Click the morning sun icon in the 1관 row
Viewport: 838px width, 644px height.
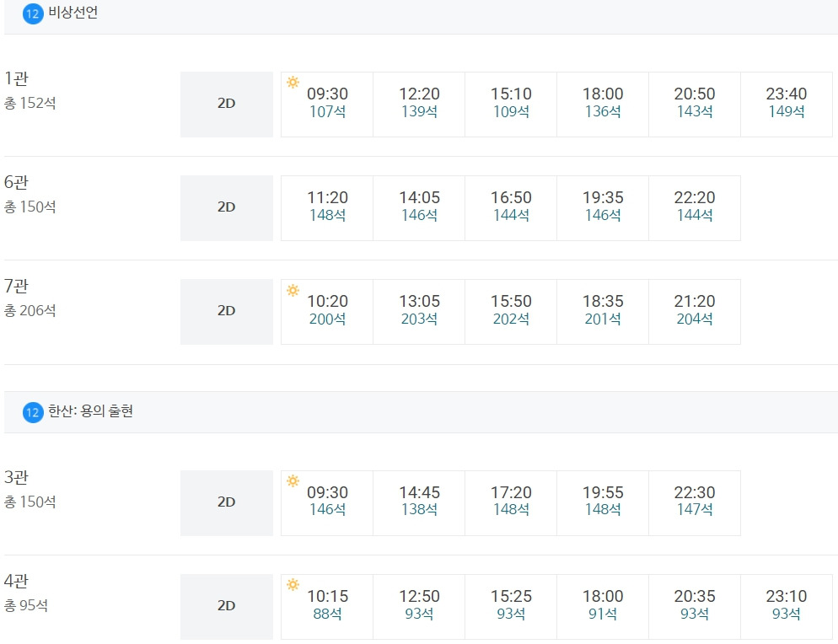pos(293,83)
